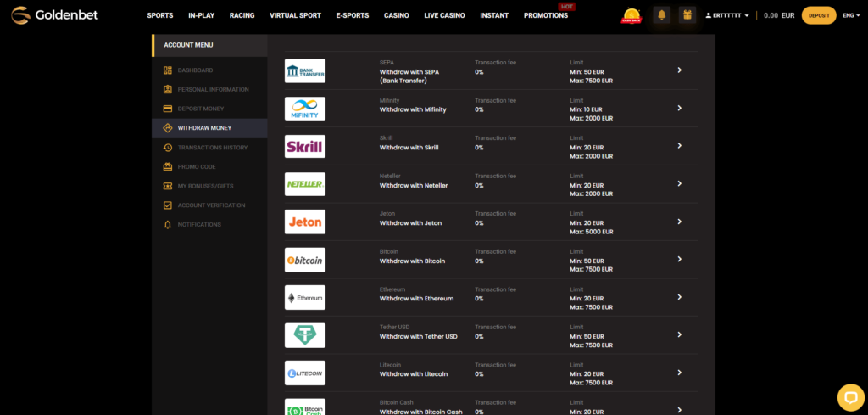Expand the Litecoin row chevron
This screenshot has width=868, height=415.
680,373
